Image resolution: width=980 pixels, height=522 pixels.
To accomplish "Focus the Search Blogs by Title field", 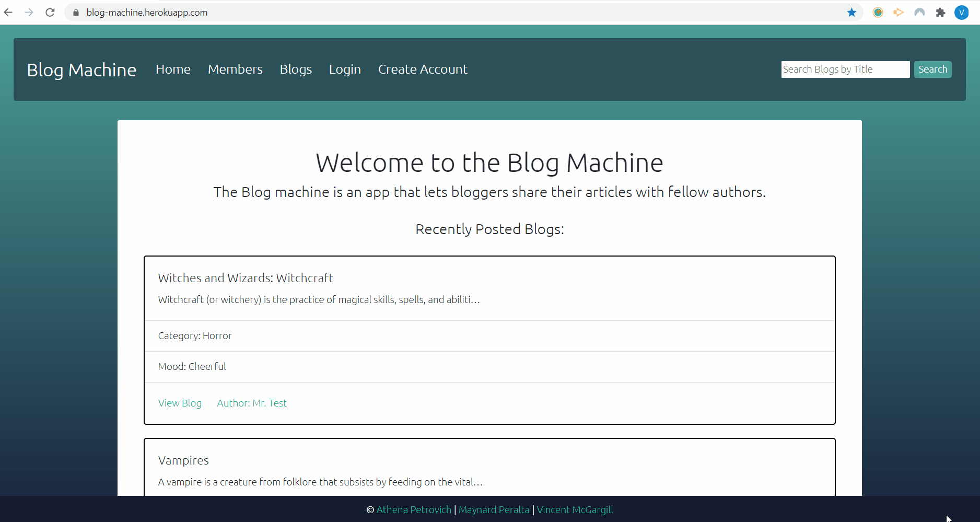I will click(x=845, y=69).
